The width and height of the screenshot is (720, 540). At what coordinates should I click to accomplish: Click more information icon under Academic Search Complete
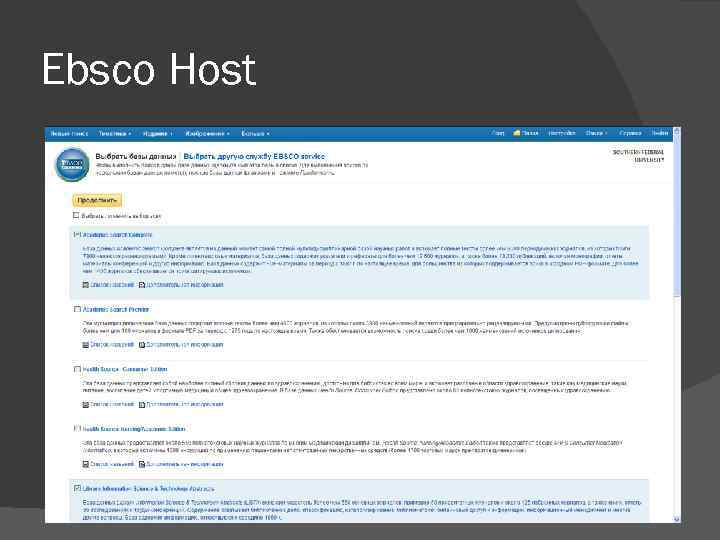[x=142, y=285]
